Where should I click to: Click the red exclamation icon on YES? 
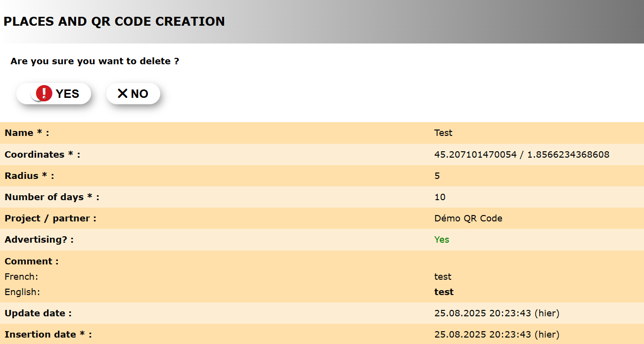[x=44, y=93]
